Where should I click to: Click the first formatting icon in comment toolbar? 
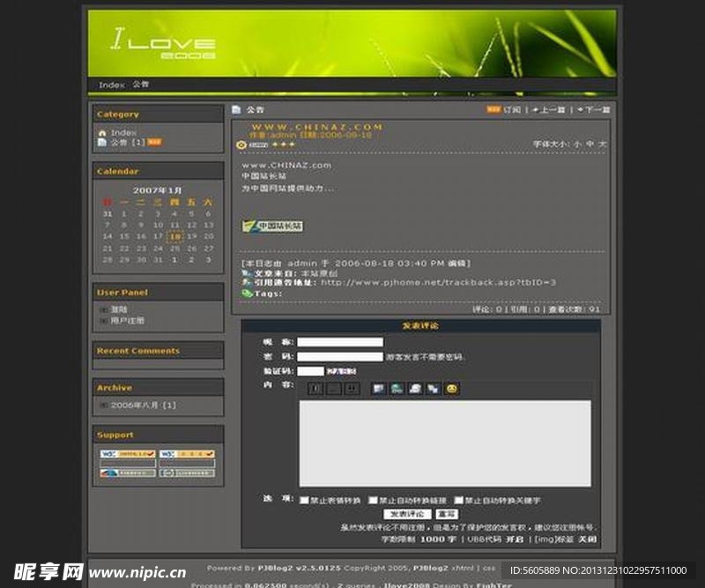click(315, 389)
